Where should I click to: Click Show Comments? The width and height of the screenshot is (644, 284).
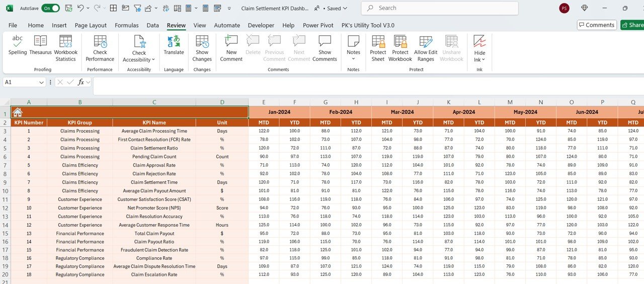click(325, 48)
